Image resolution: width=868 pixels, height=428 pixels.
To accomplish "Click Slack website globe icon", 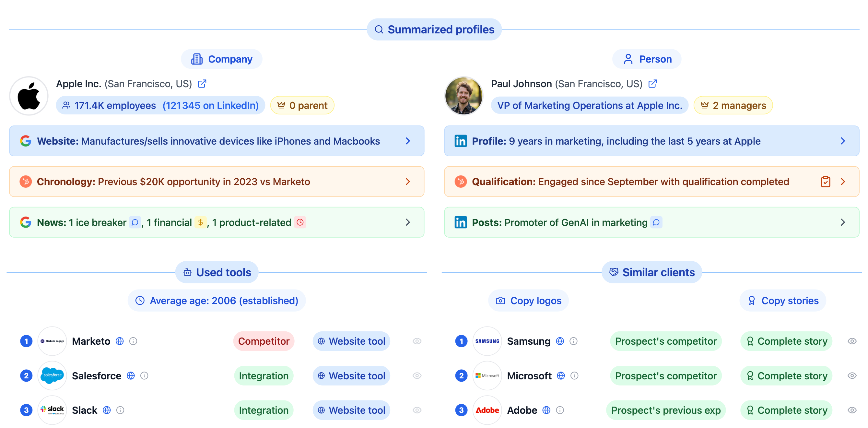I will 107,410.
